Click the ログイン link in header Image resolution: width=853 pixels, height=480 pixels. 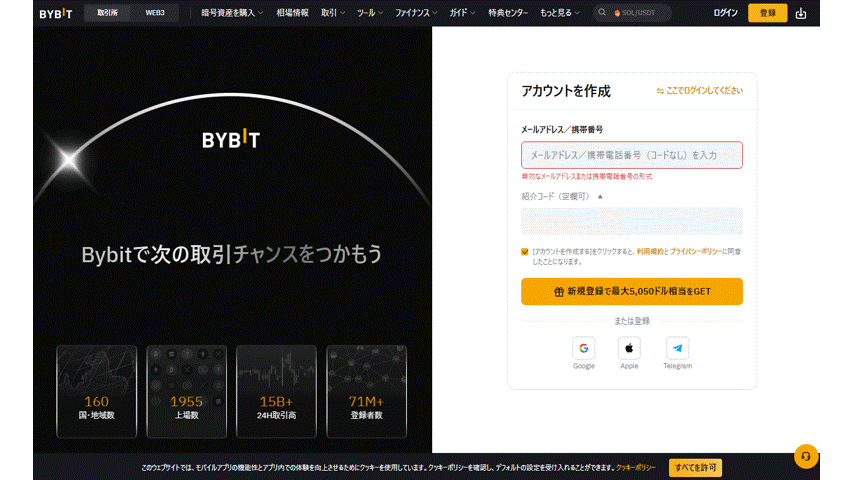click(725, 13)
